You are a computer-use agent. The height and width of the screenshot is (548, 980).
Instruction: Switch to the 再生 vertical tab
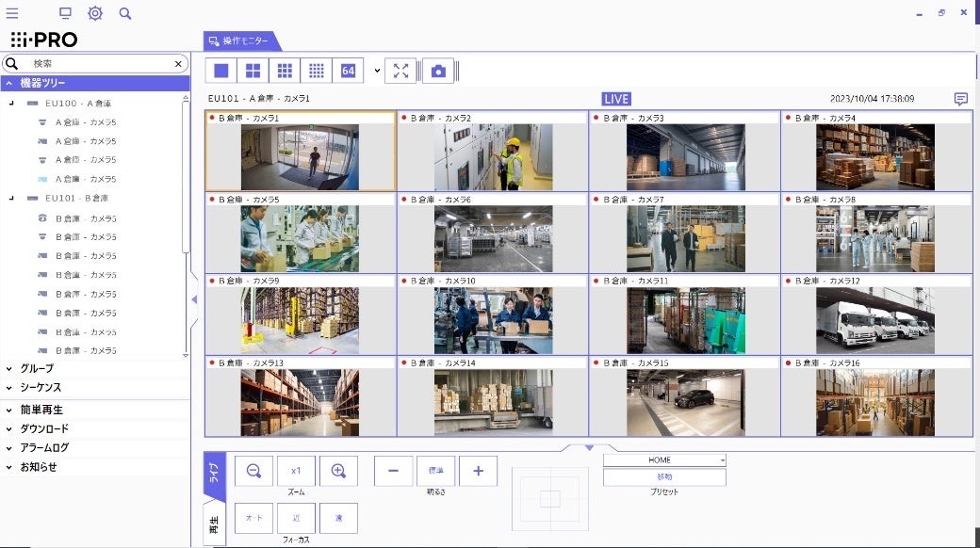click(214, 524)
